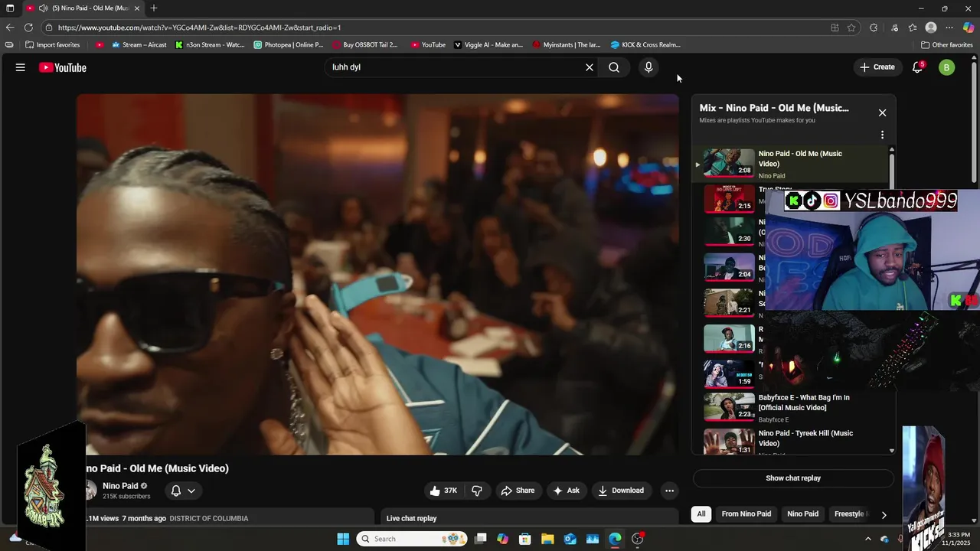Open Nino Paid channel name link

pos(120,486)
